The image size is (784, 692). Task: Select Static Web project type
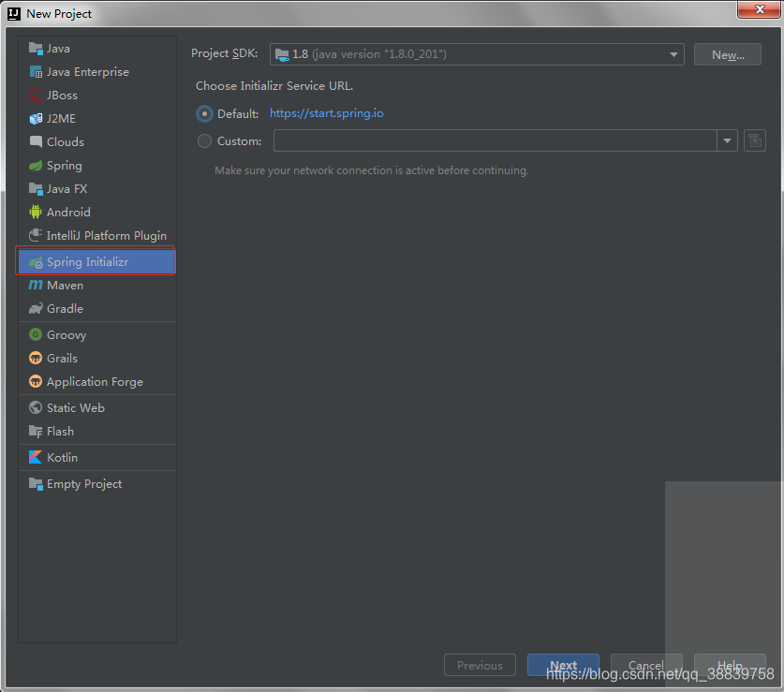click(76, 407)
